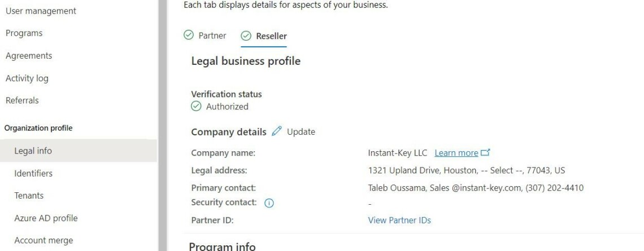Click the Security contact info icon

click(269, 203)
